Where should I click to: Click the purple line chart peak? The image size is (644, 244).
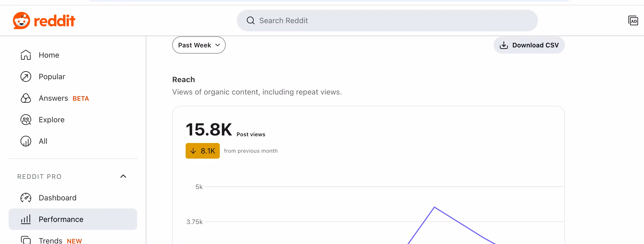(434, 207)
